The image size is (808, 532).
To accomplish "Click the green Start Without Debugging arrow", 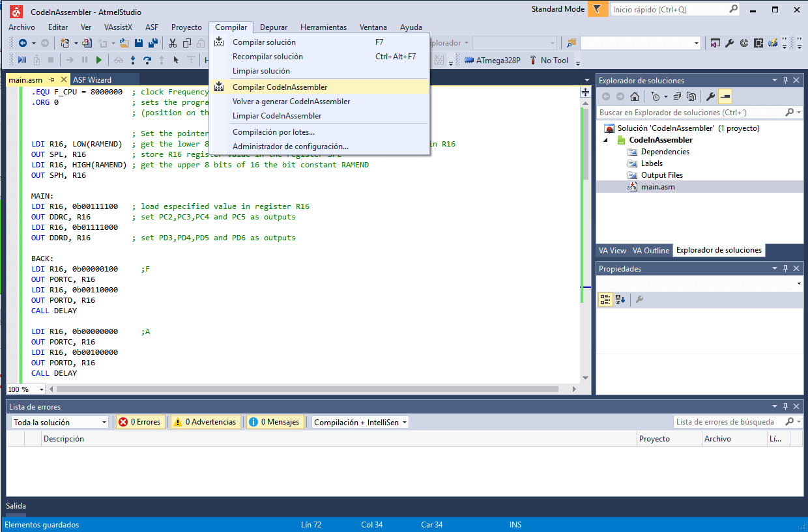I will coord(99,60).
